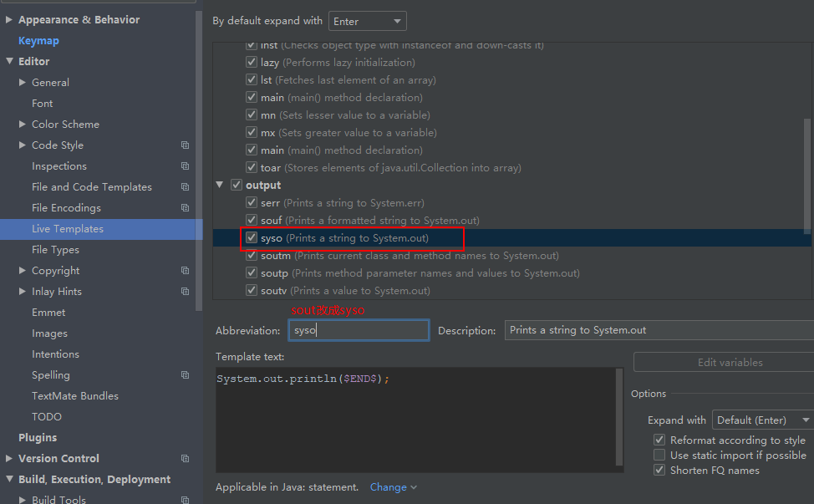The image size is (814, 504).
Task: Toggle the soutm template checkbox
Action: [252, 256]
